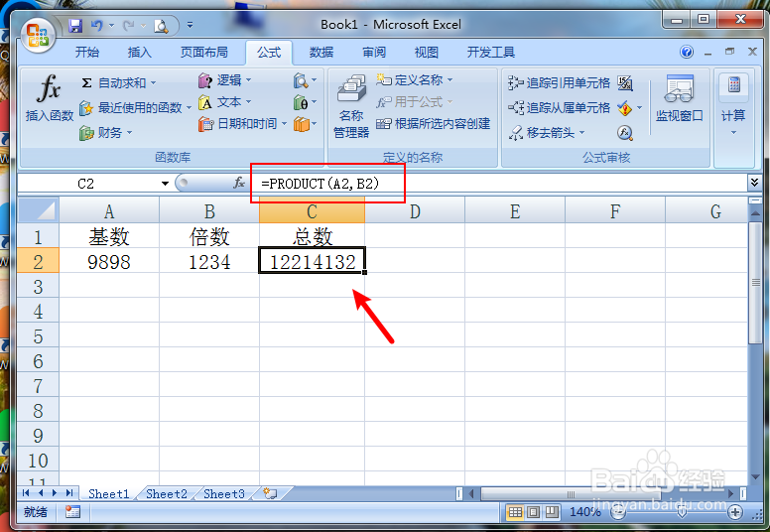Open the Name Manager
The width and height of the screenshot is (770, 532).
(351, 105)
